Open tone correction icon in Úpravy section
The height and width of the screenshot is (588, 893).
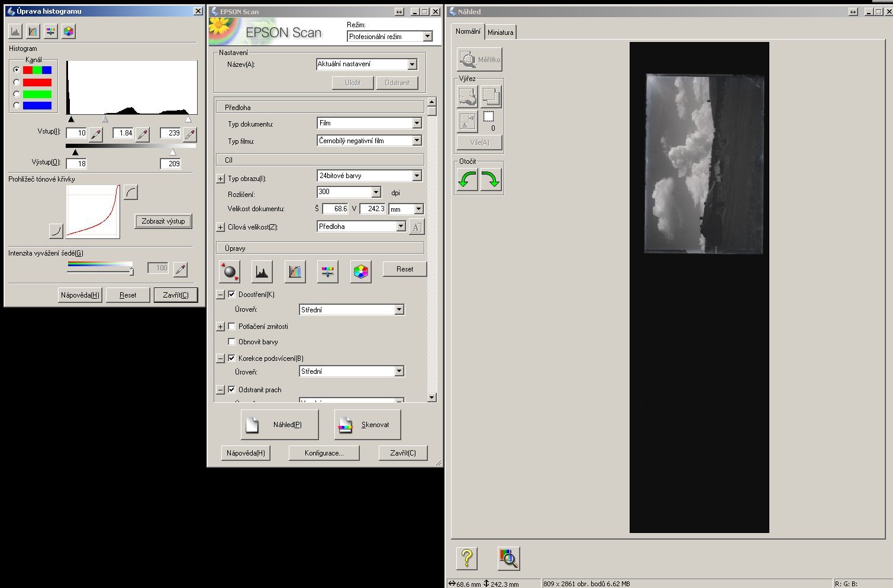(295, 272)
